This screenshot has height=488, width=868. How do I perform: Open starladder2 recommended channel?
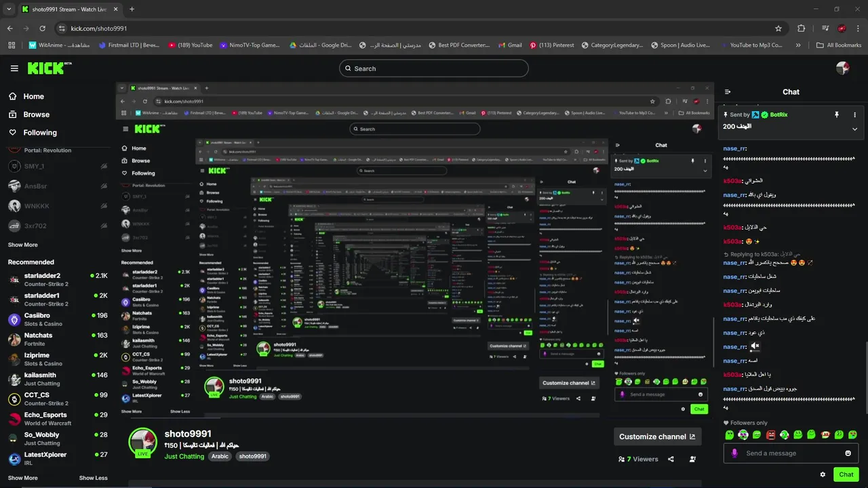coord(58,280)
